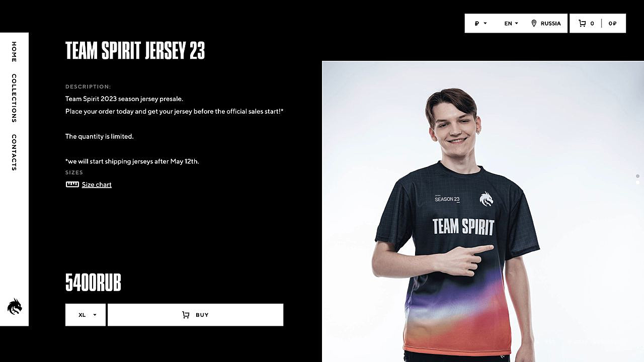644x362 pixels.
Task: Open Contacts from sidebar menu
Action: point(14,152)
